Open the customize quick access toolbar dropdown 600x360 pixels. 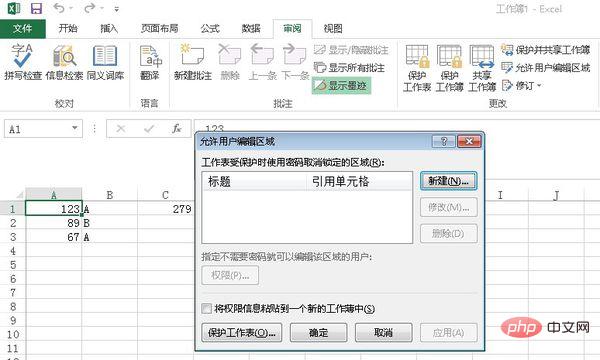[117, 9]
